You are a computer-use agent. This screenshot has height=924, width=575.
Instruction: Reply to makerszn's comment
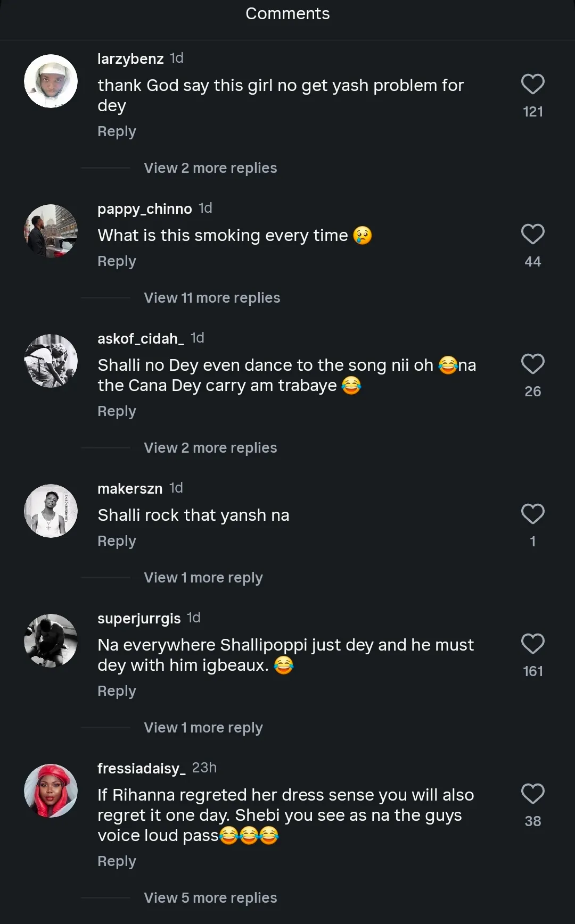[117, 541]
